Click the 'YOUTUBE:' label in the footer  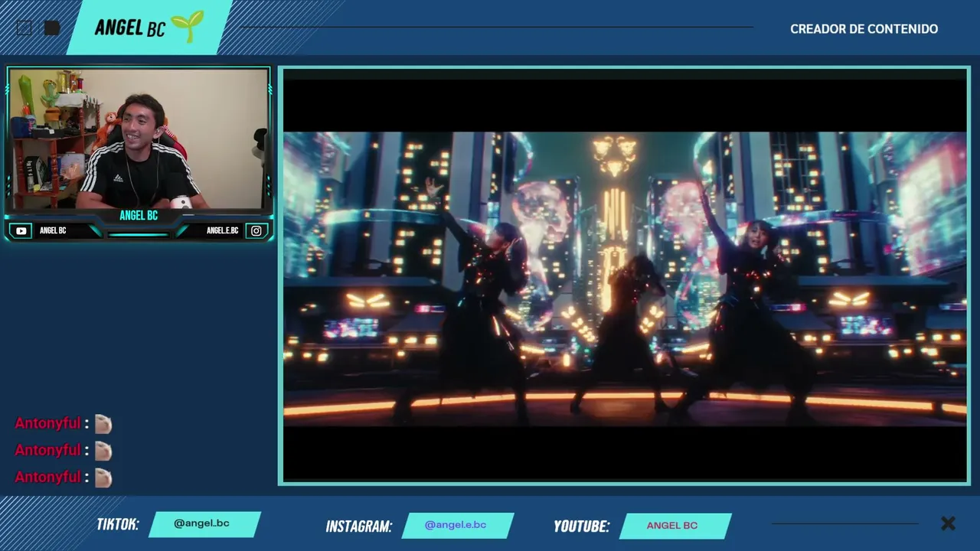582,527
